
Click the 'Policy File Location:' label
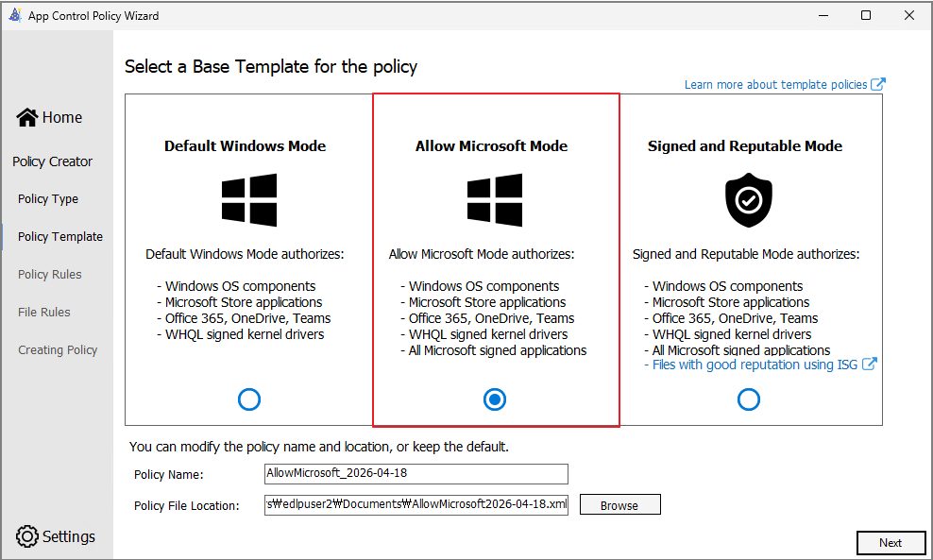coord(186,506)
